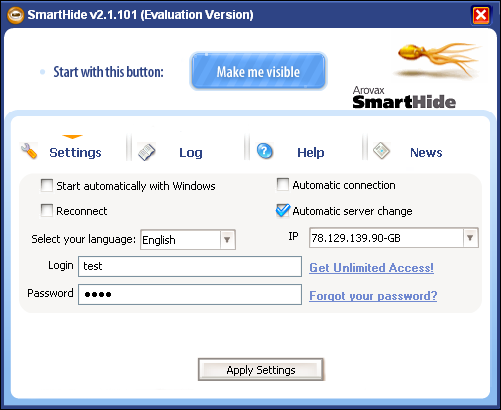The width and height of the screenshot is (501, 410).
Task: Close the SmartHide window
Action: (481, 15)
